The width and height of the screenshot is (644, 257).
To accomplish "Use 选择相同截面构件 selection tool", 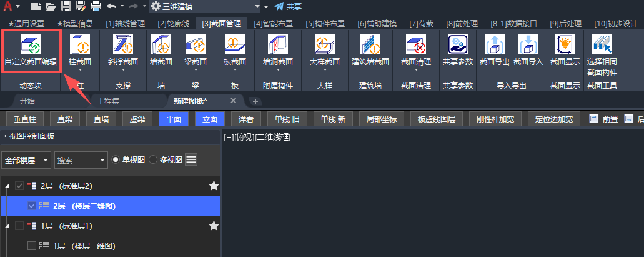I will (x=602, y=55).
